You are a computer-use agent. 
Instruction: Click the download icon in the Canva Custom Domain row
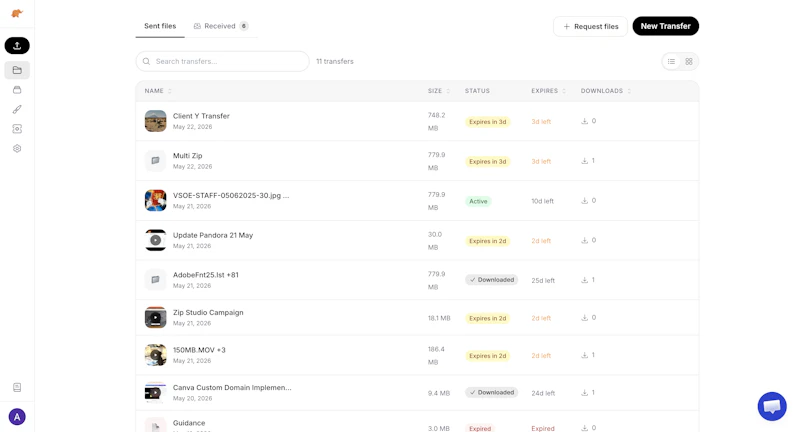tap(585, 393)
